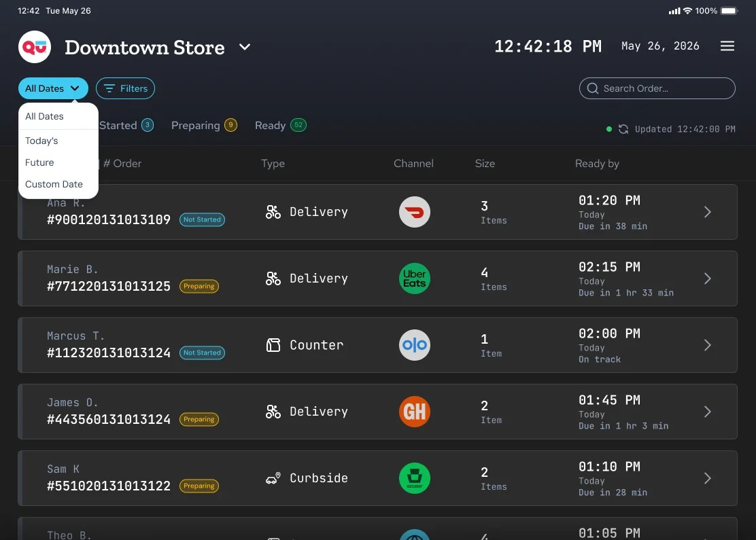Click the DoorDash channel icon for Ana R.
The width and height of the screenshot is (756, 540).
(414, 212)
